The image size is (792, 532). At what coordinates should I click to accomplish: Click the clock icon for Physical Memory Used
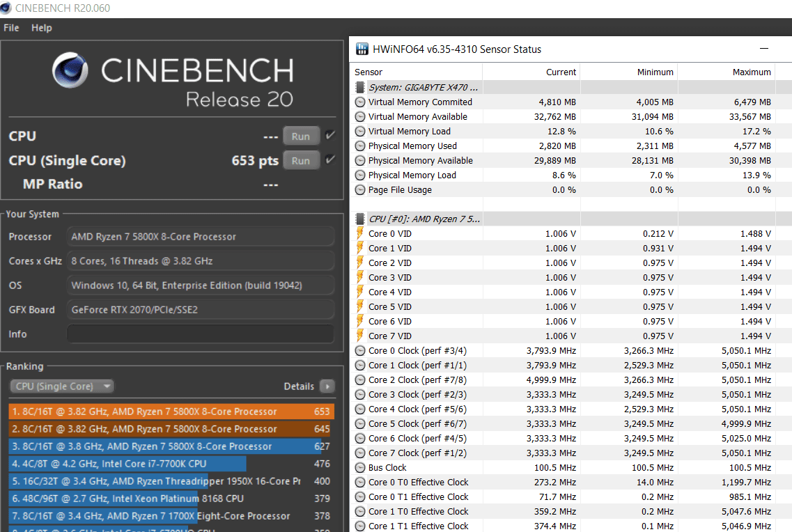point(360,146)
